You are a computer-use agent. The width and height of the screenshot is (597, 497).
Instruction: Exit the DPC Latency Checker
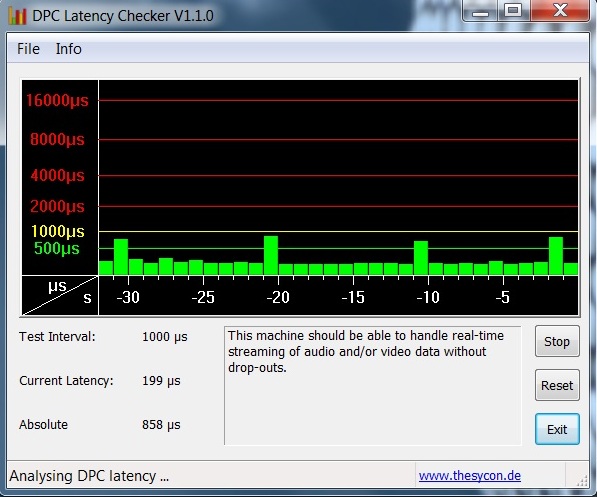557,429
